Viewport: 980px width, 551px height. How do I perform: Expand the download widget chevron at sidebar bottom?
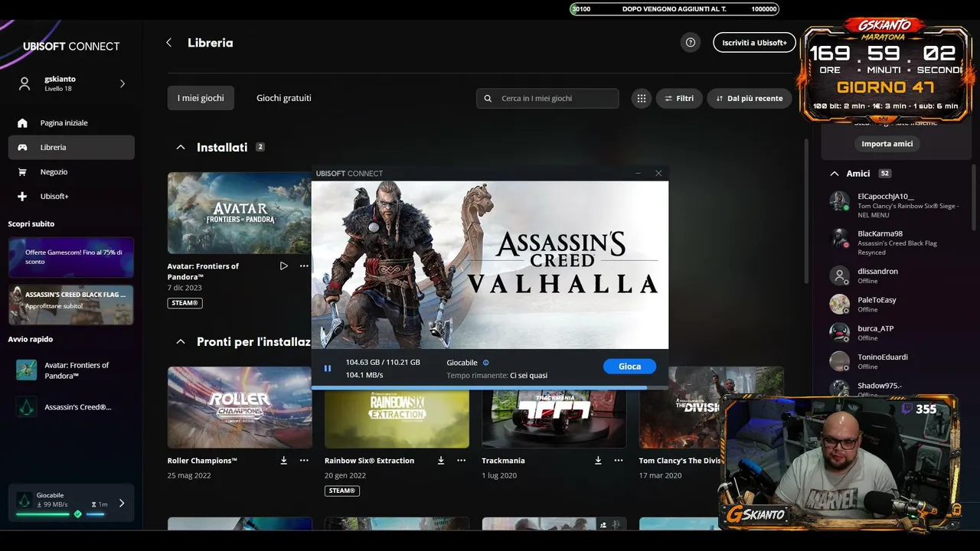pyautogui.click(x=121, y=503)
